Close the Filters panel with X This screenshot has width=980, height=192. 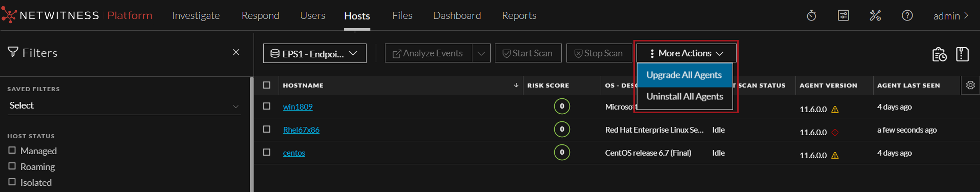point(236,52)
